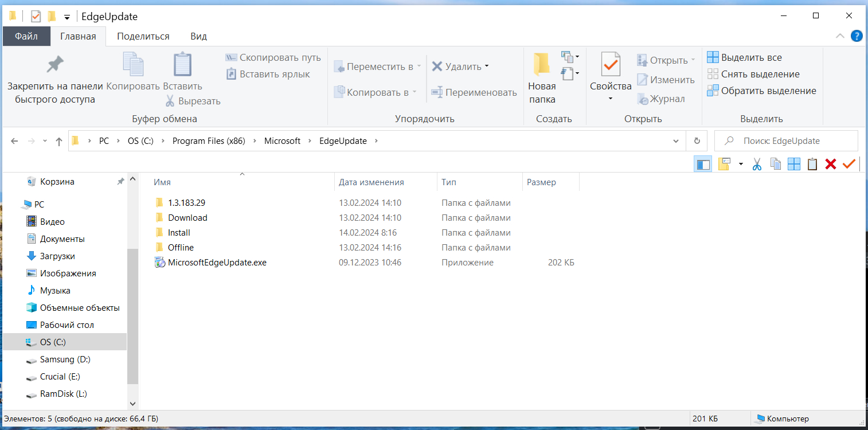Viewport: 868px width, 430px height.
Task: Open the recent locations dropdown arrow
Action: tap(45, 141)
